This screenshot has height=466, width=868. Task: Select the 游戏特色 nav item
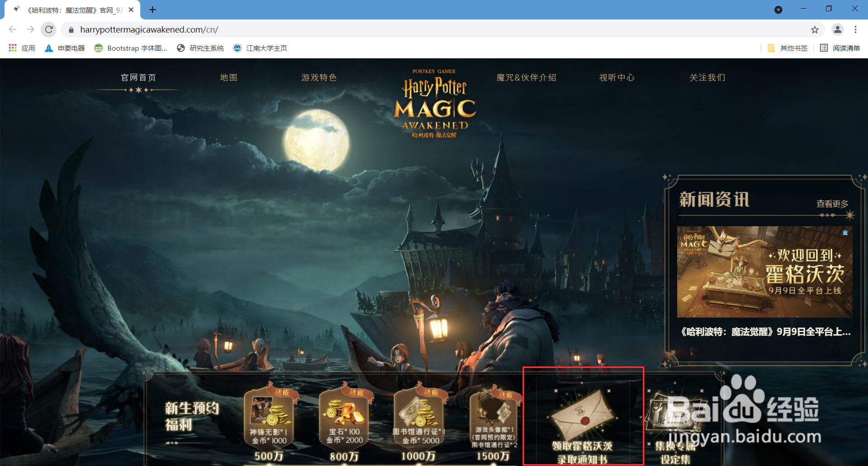click(319, 78)
